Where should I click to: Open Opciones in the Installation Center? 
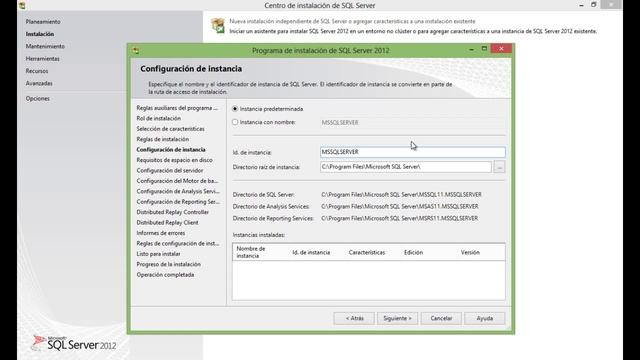38,98
